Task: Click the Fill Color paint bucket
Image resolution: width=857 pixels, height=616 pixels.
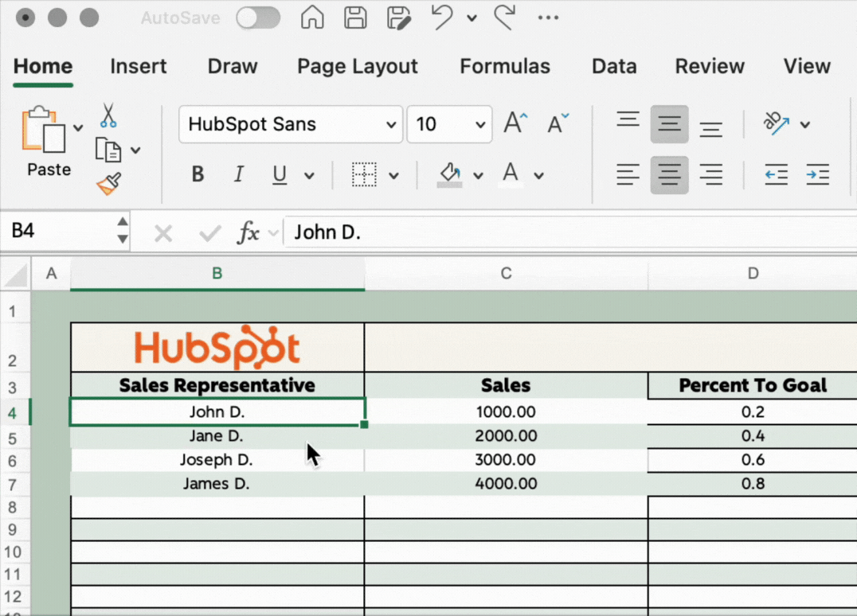Action: [450, 173]
